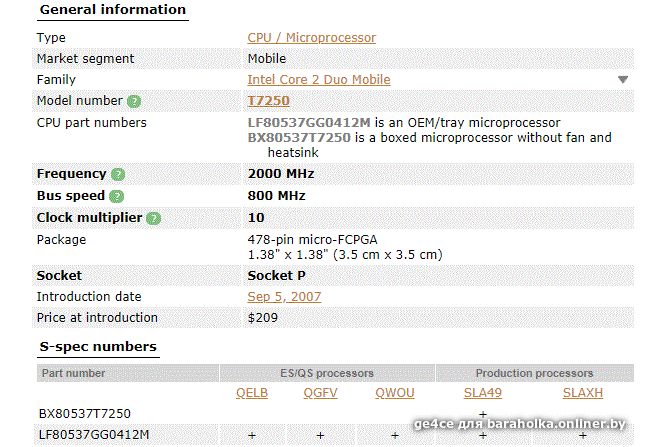Click the Production processors column header

[x=534, y=373]
